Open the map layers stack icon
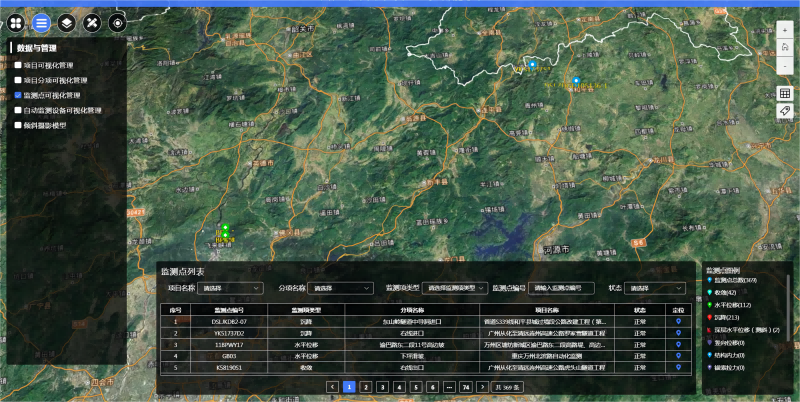This screenshot has height=402, width=800. coord(66,22)
